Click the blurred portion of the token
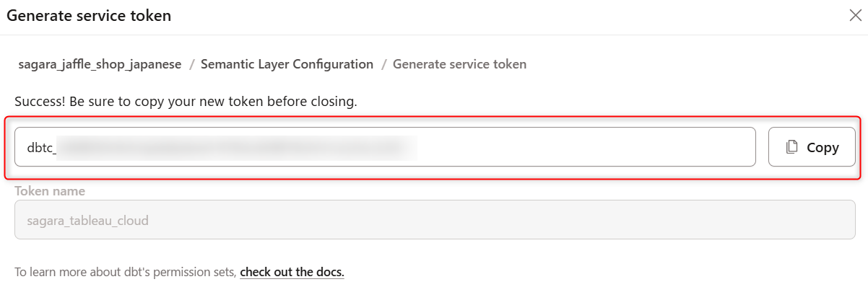Image resolution: width=868 pixels, height=287 pixels. click(x=237, y=147)
